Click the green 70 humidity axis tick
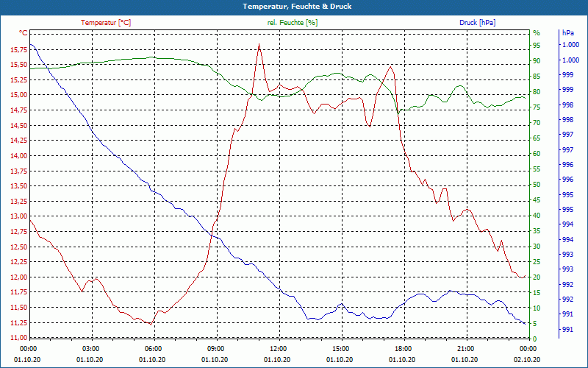588x368 pixels. tap(537, 123)
